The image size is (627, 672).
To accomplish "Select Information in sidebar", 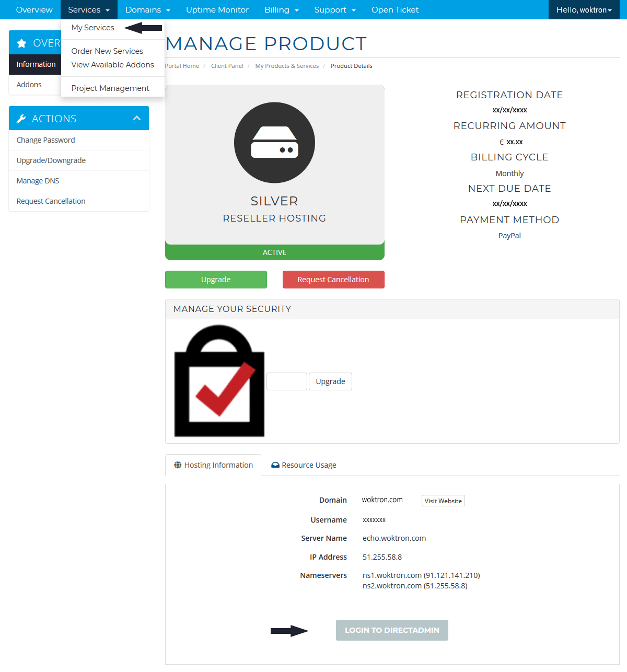I will click(36, 64).
